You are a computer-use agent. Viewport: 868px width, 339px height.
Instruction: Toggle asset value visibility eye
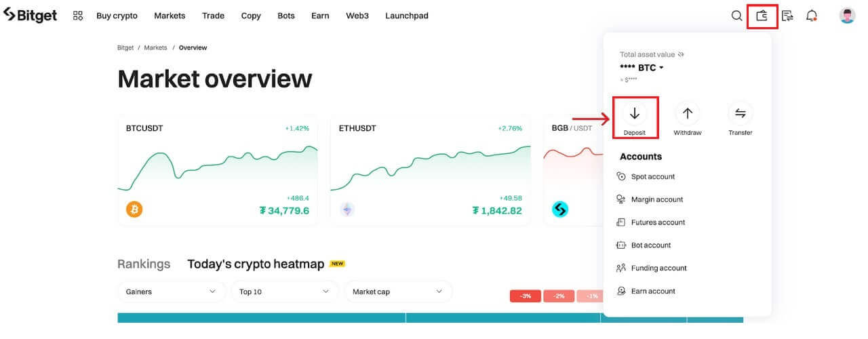[x=682, y=54]
